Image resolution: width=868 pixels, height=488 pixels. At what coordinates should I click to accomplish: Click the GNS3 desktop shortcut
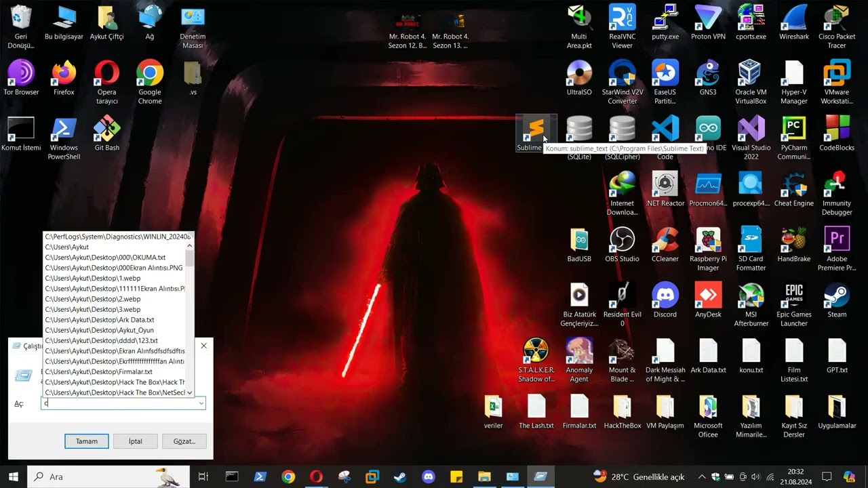click(x=708, y=78)
